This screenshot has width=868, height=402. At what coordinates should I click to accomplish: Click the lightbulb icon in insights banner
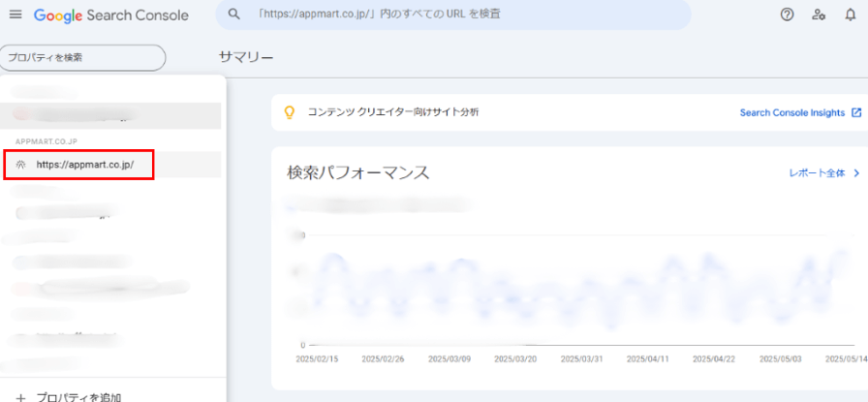coord(289,112)
